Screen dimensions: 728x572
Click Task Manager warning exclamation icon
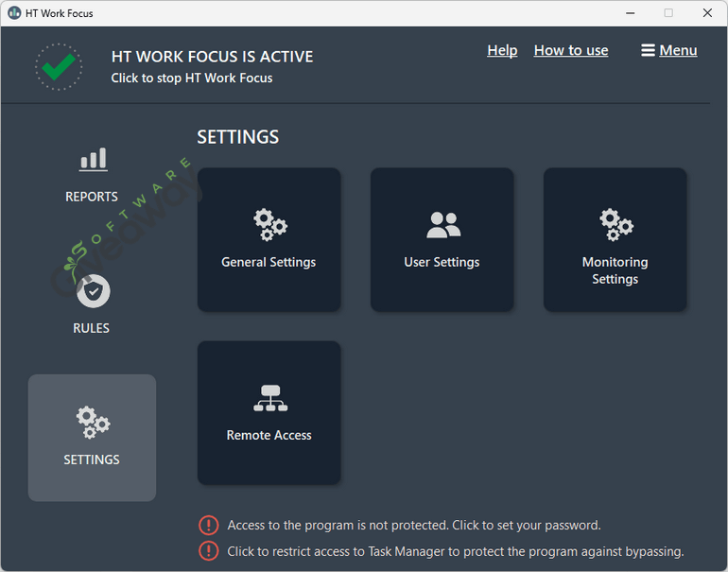(x=208, y=551)
